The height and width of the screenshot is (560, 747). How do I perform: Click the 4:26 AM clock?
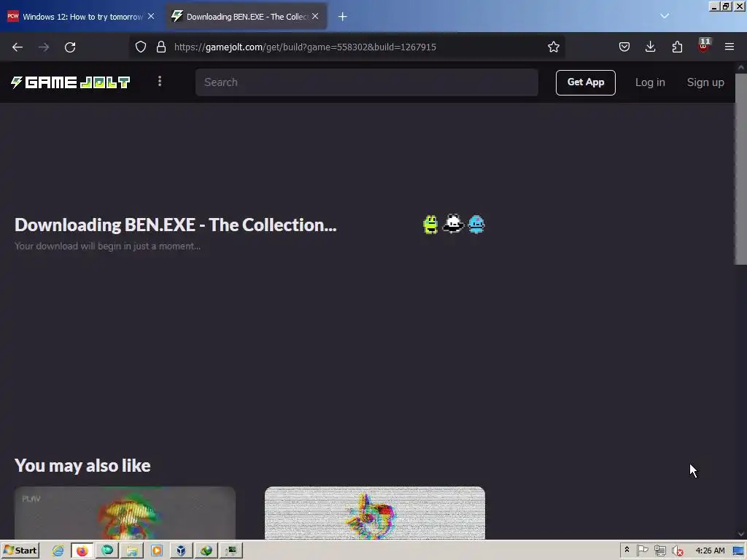(710, 551)
